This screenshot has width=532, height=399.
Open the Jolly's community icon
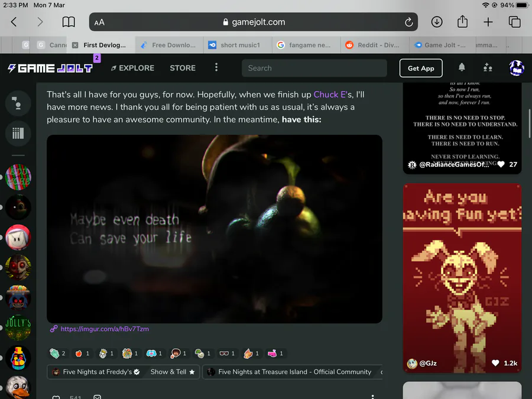[18, 327]
